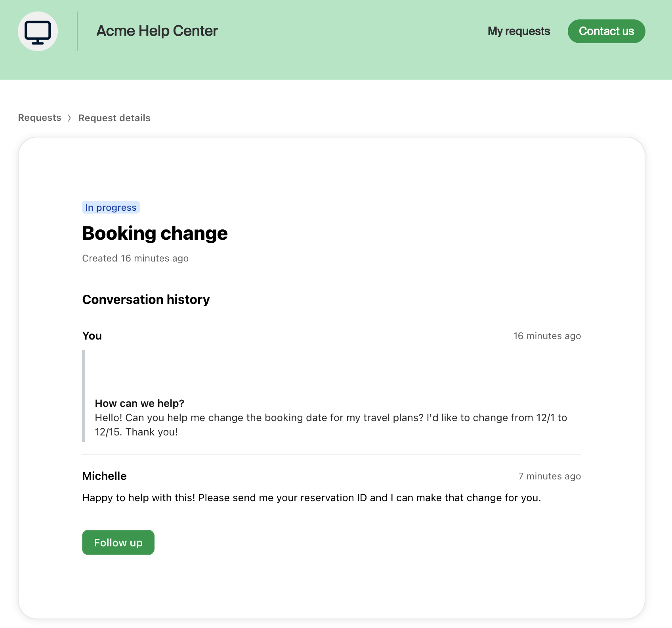Click Michelle's reservation ID reply text

pos(311,498)
